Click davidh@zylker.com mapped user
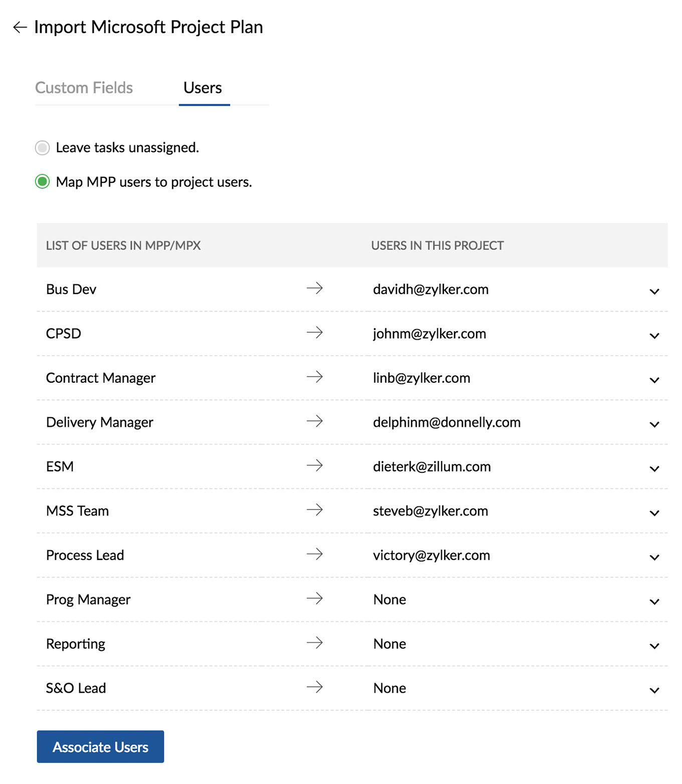Viewport: 682px width, 784px height. coord(430,290)
